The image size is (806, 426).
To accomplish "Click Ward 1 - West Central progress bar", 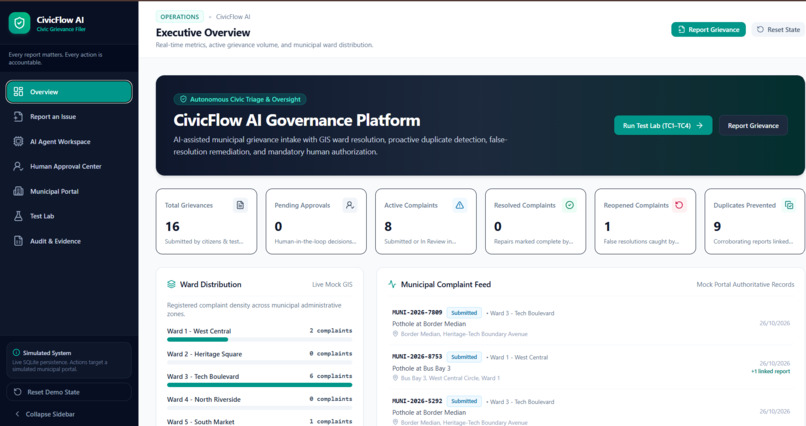I will 260,339.
